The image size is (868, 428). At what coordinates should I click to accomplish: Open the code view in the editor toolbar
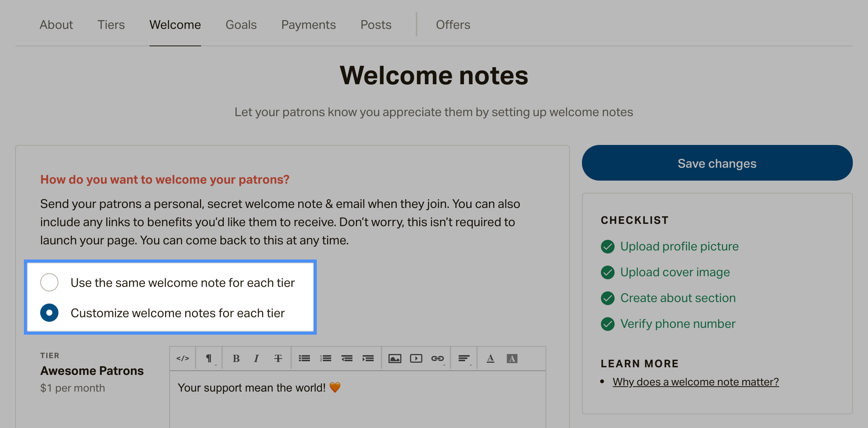[x=182, y=358]
